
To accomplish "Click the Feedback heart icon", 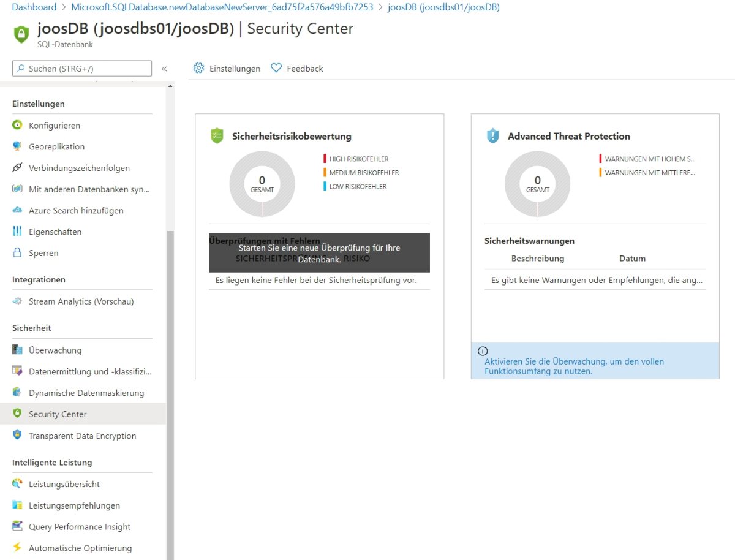I will click(x=276, y=69).
